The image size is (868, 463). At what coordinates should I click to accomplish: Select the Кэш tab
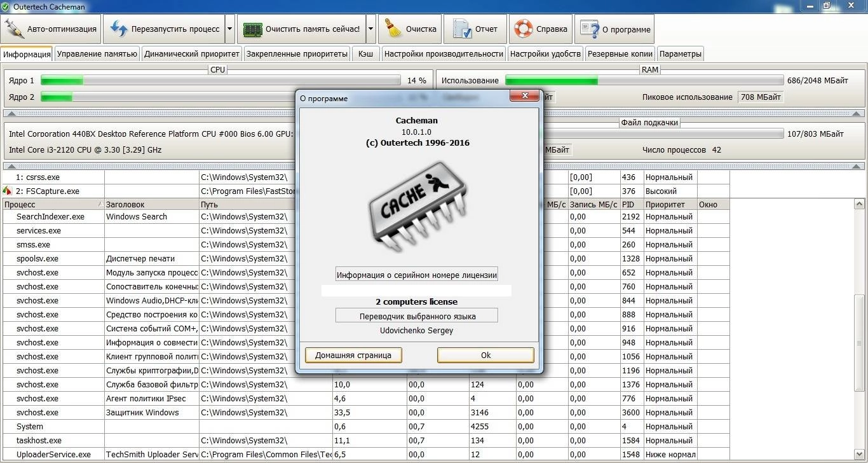[365, 54]
